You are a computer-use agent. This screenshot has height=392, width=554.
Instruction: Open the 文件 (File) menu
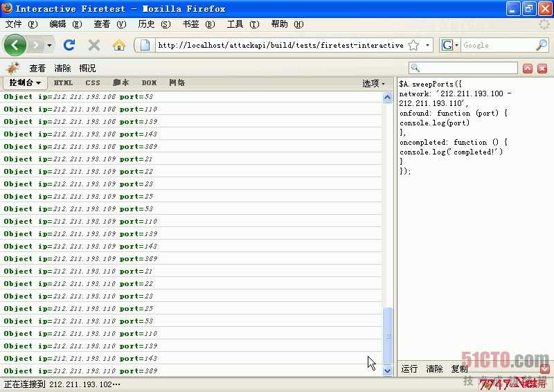click(x=21, y=24)
